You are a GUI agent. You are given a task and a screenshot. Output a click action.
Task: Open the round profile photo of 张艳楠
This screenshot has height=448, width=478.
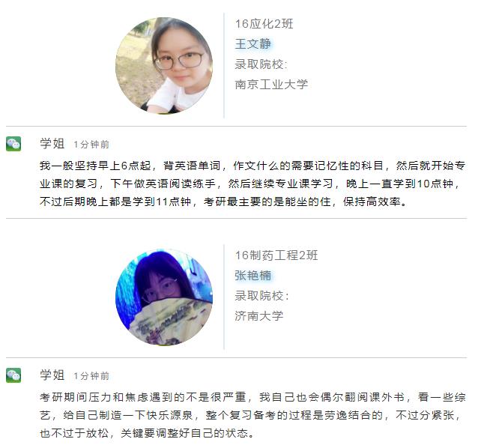pos(164,297)
